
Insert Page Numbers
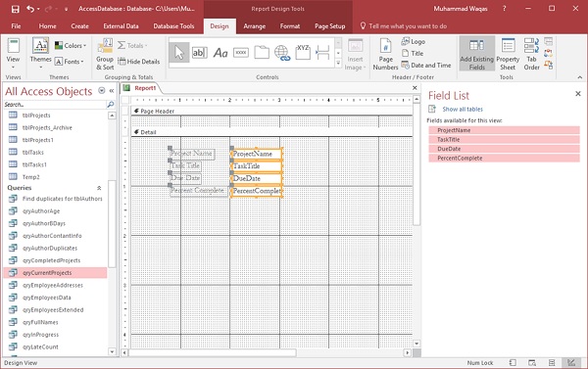pyautogui.click(x=385, y=54)
